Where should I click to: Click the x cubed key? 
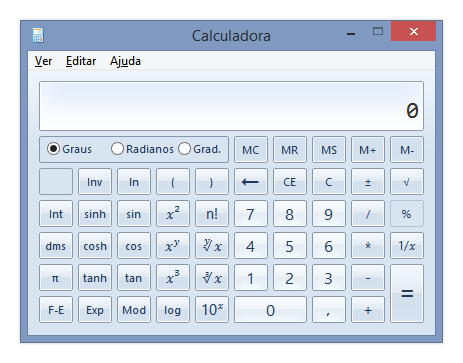point(173,278)
